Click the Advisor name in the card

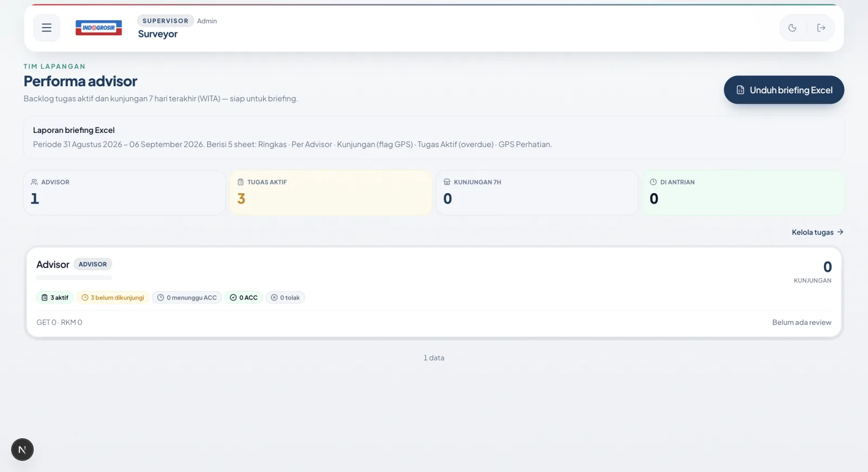point(53,265)
